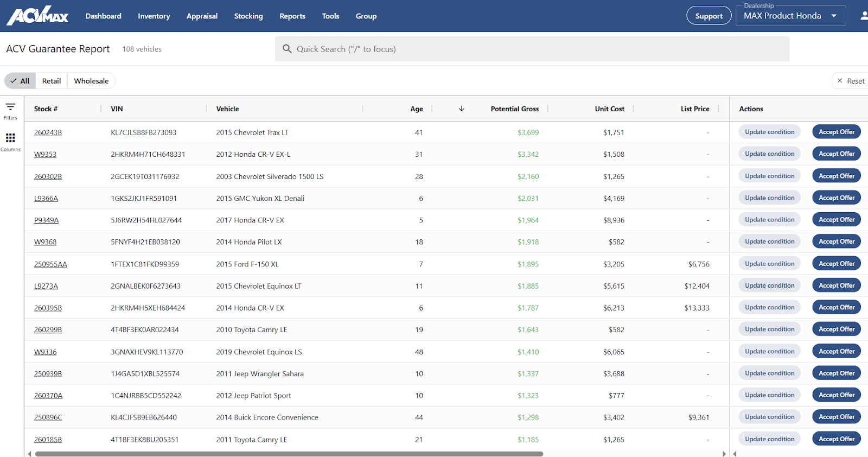Click the Support button

(x=709, y=16)
